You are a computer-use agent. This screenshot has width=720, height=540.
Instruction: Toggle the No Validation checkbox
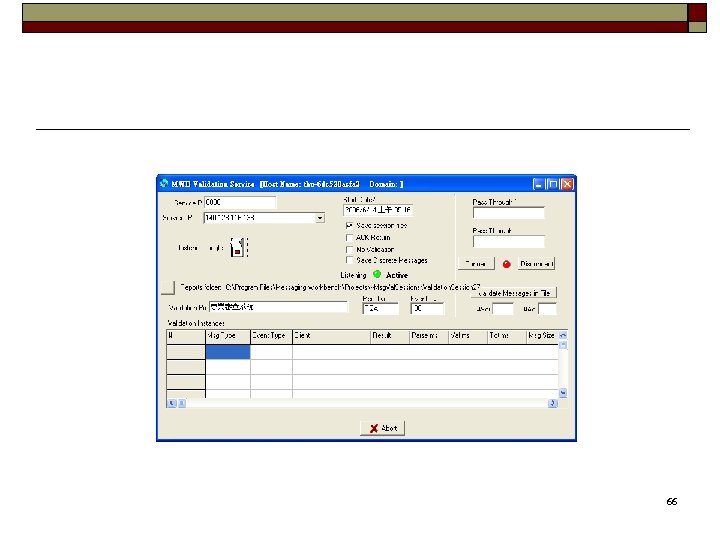[x=349, y=249]
